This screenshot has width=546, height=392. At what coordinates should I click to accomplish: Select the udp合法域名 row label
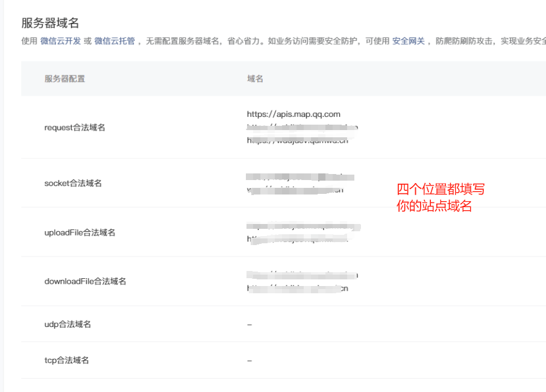[x=67, y=325]
